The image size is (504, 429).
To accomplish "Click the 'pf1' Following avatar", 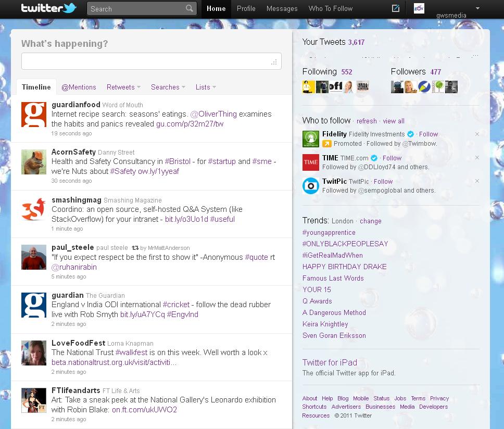I will tap(335, 87).
